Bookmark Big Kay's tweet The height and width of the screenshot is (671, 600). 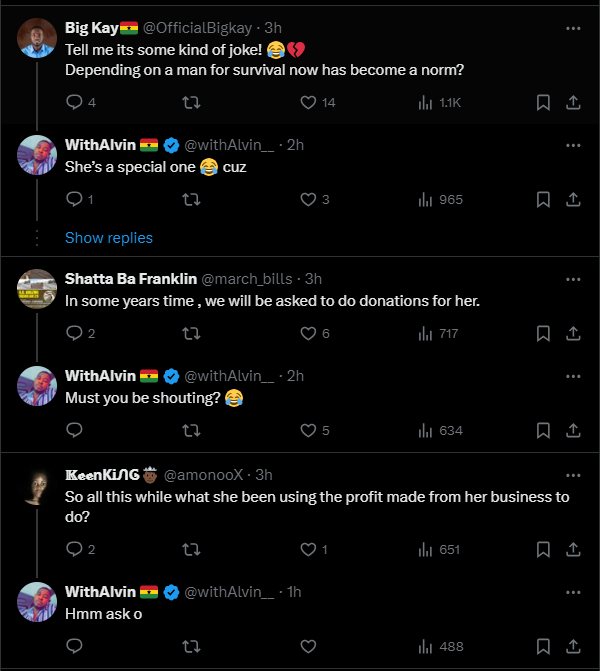tap(543, 102)
